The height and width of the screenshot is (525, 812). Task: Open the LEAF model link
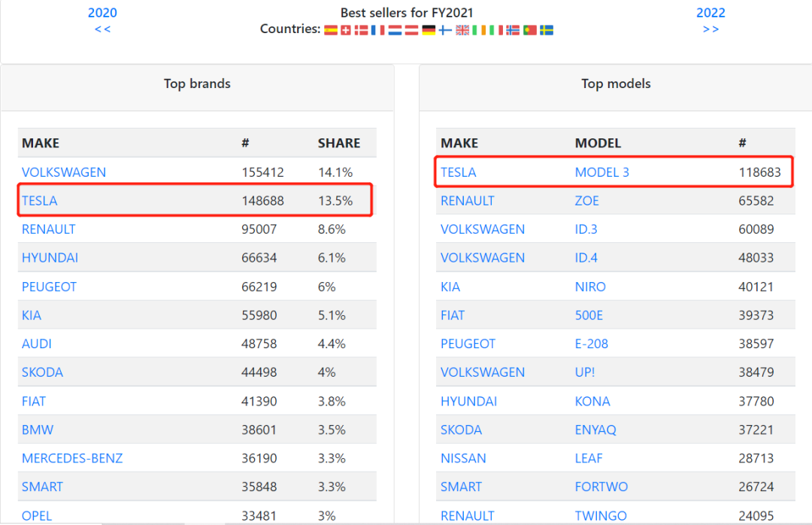(x=589, y=458)
